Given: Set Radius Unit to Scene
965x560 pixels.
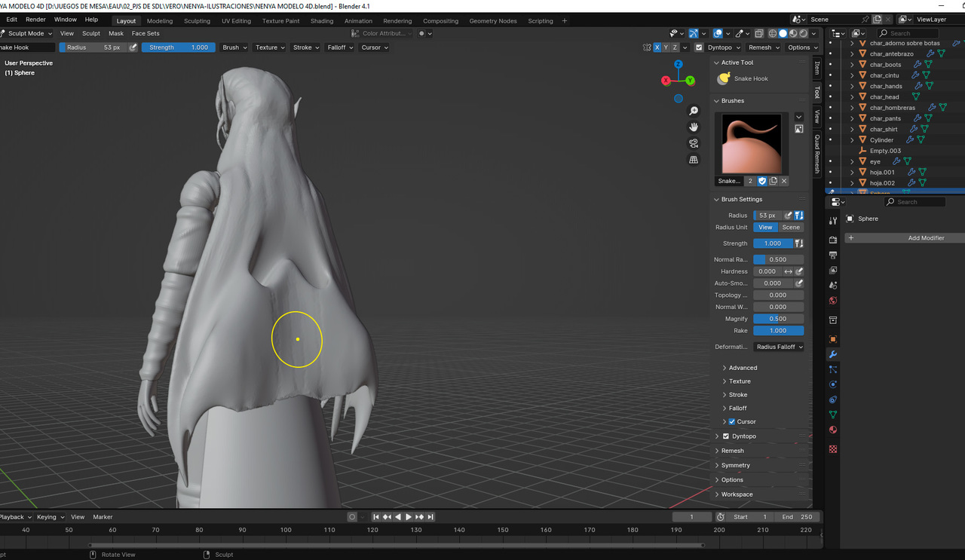Looking at the screenshot, I should point(791,228).
